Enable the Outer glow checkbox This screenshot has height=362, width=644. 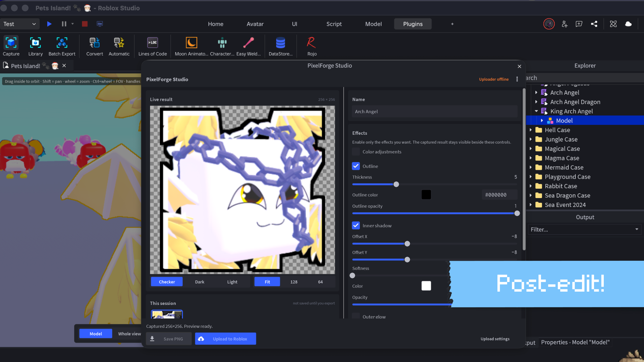point(356,316)
